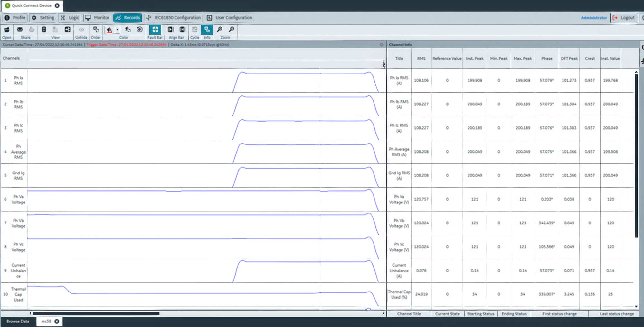
Task: Click the horizontal scrollbar left arrow
Action: pos(30,313)
